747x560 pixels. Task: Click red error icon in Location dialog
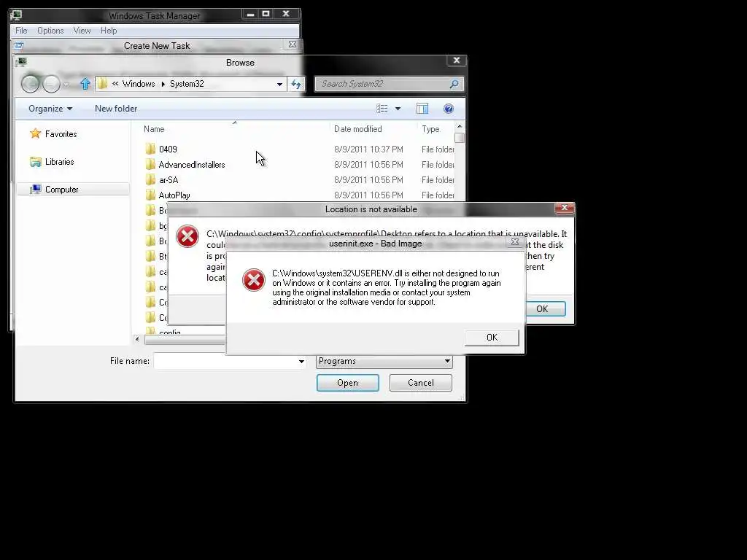pyautogui.click(x=187, y=236)
